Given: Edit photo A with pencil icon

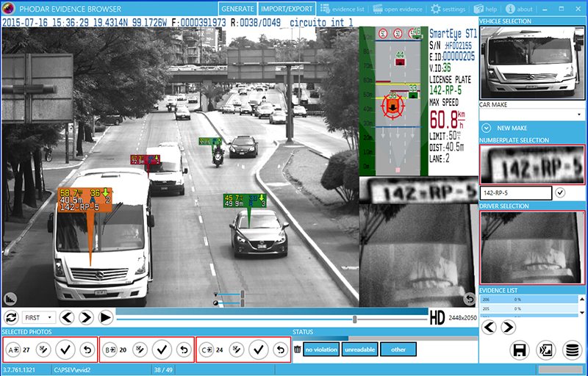Looking at the screenshot, I should [43, 350].
